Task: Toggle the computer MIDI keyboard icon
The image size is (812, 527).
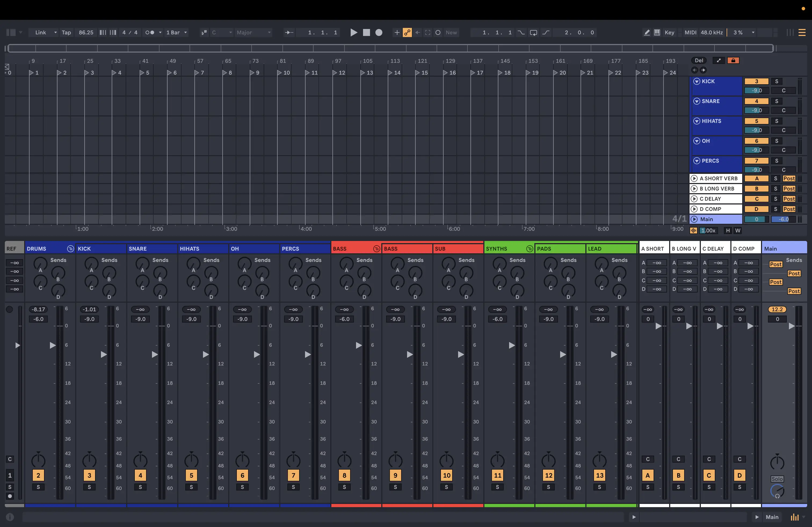Action: (x=657, y=32)
